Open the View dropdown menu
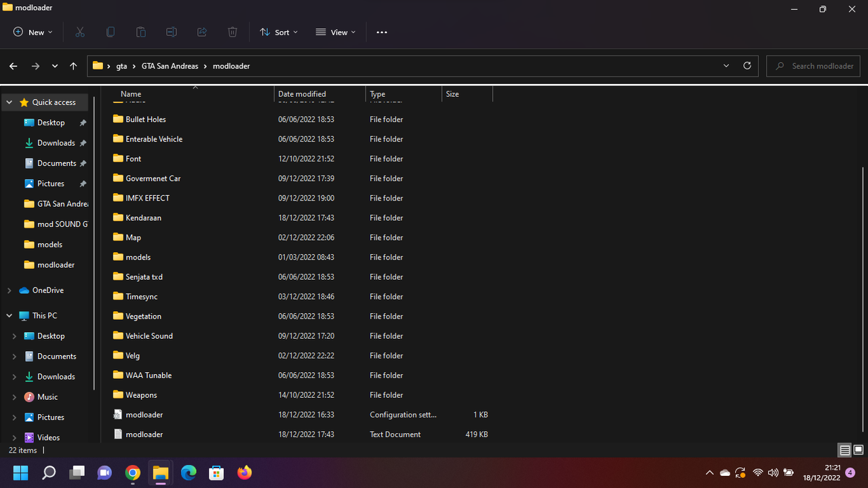The width and height of the screenshot is (868, 488). [x=336, y=32]
